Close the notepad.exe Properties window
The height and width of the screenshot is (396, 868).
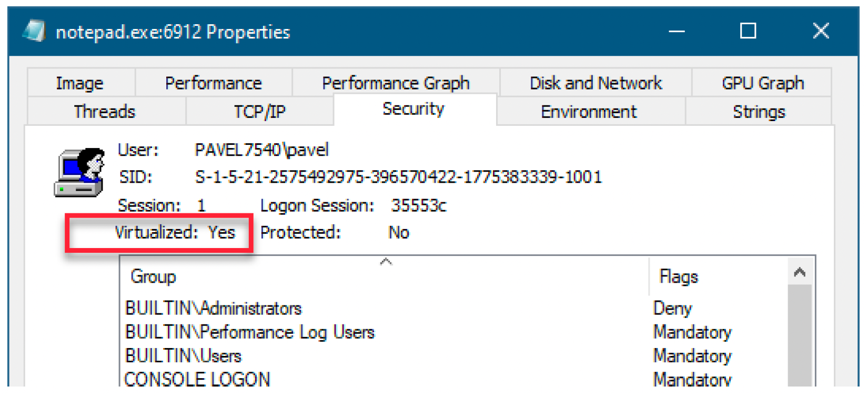coord(821,31)
